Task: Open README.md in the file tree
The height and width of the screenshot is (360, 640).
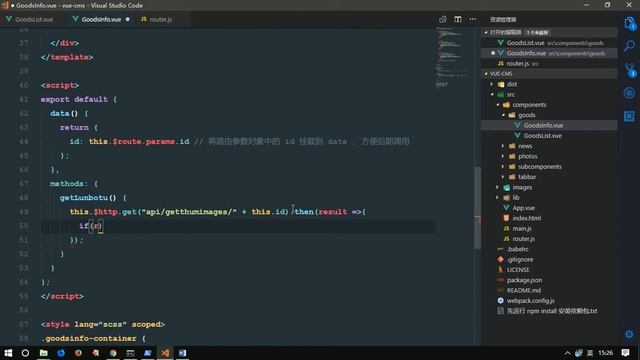Action: point(549,290)
